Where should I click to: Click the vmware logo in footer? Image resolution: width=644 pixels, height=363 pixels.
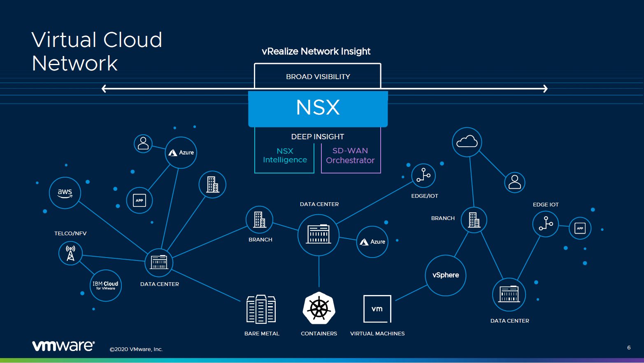[x=63, y=346]
